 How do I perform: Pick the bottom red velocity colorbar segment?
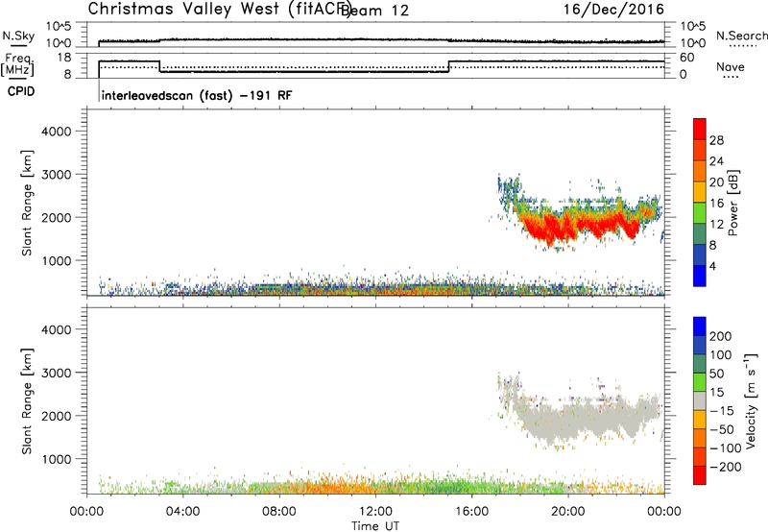tap(700, 475)
